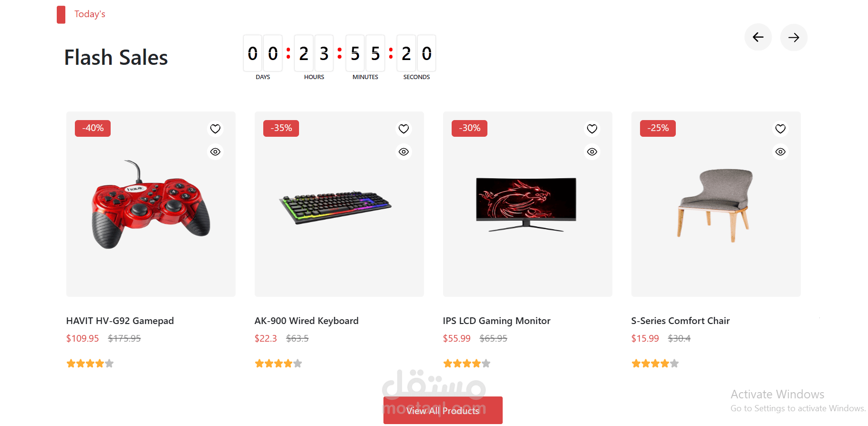Quick view the Comfort Chair eye icon
This screenshot has width=868, height=426.
tap(780, 152)
